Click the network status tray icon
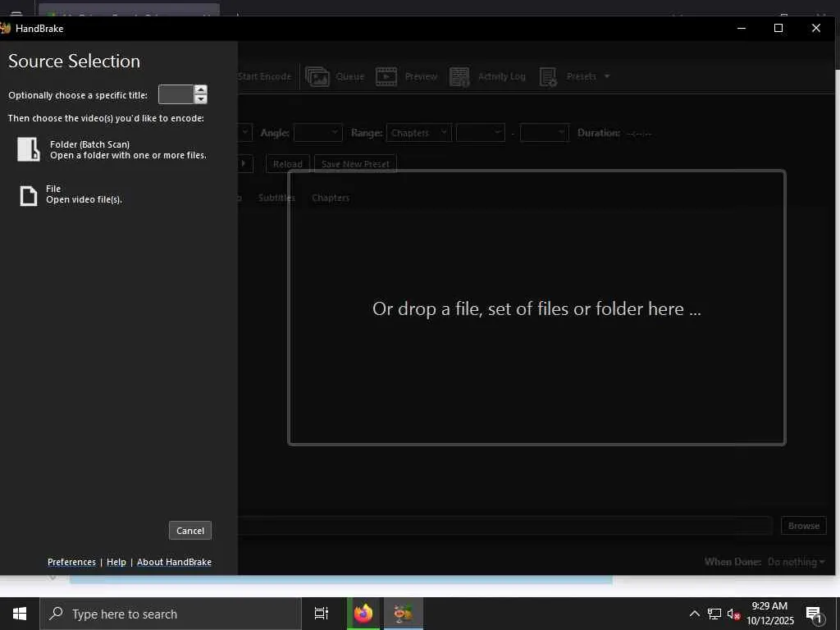Image resolution: width=840 pixels, height=630 pixels. point(714,614)
